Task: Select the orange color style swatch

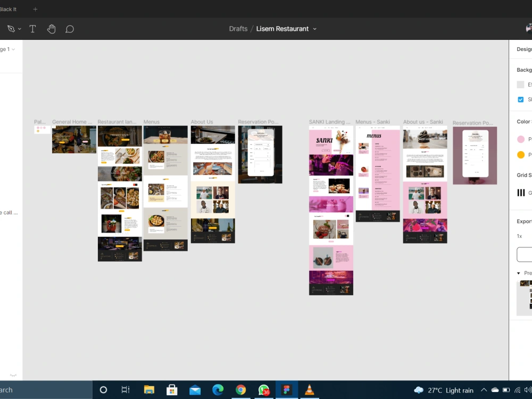Action: coord(521,155)
